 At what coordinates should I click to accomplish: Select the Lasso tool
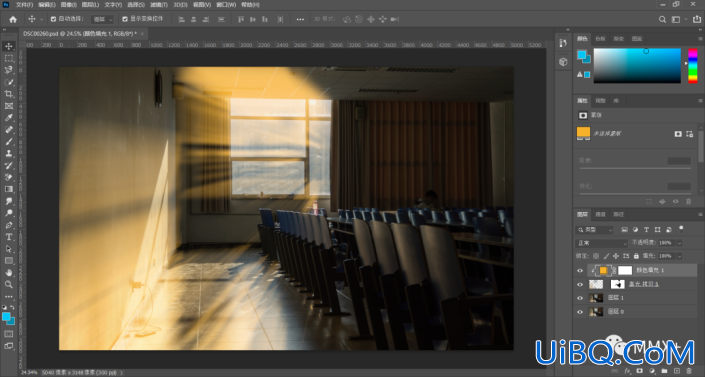[x=9, y=70]
